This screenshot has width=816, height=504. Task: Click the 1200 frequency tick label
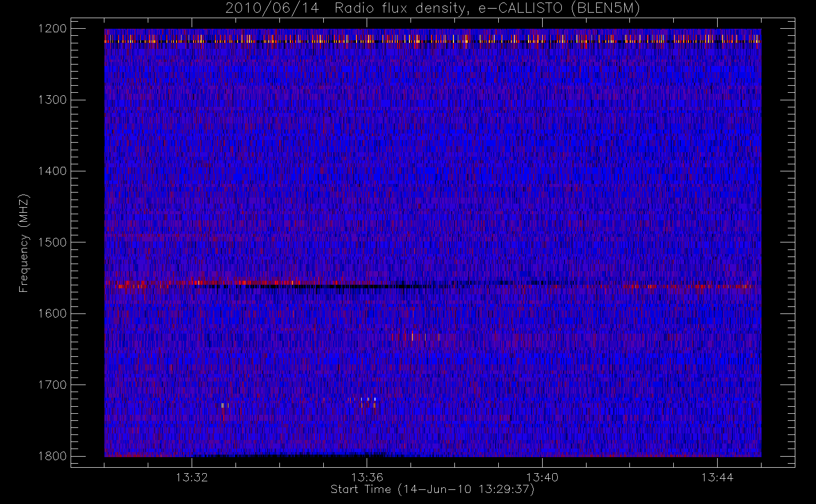pos(52,29)
